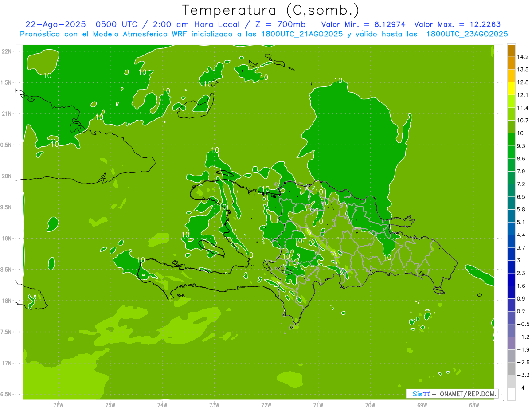
Task: Click the legend value "7.9"
Action: click(521, 172)
